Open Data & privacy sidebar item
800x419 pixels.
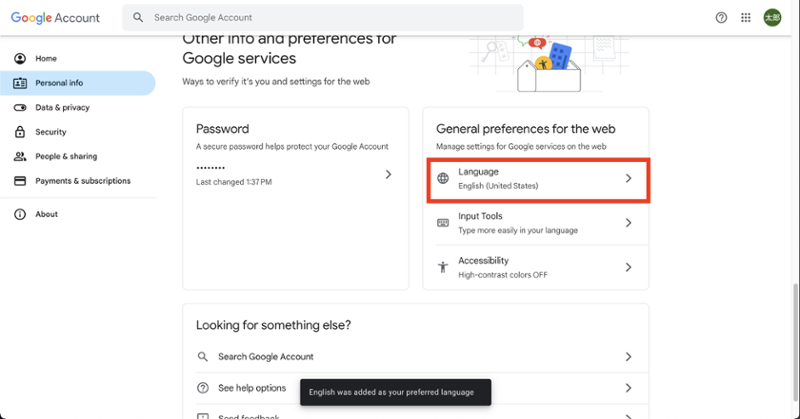[61, 107]
